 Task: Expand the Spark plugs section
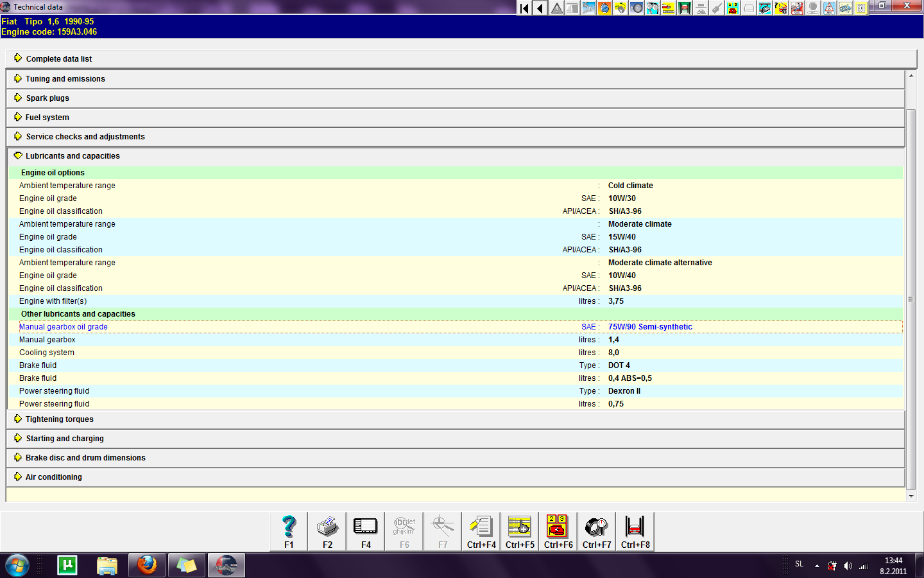[456, 98]
